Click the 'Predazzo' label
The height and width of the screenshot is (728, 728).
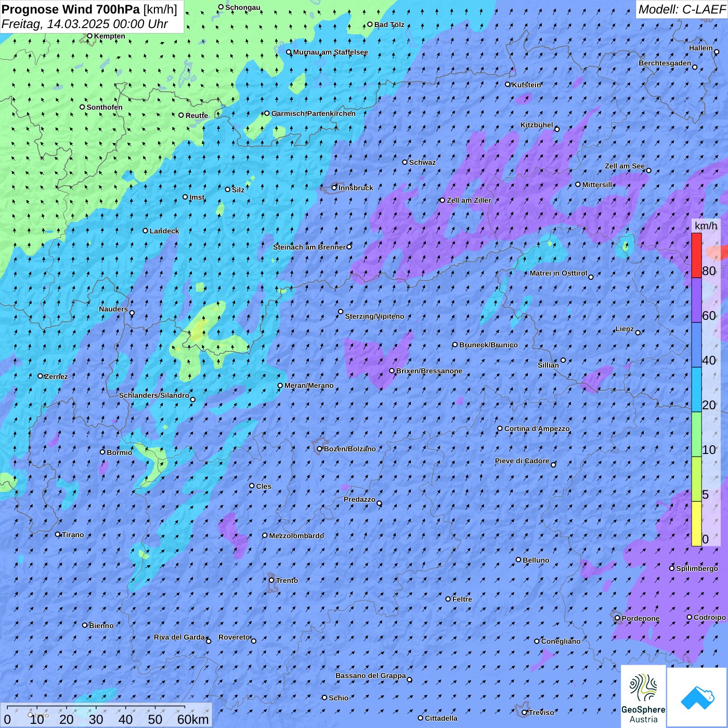(359, 499)
